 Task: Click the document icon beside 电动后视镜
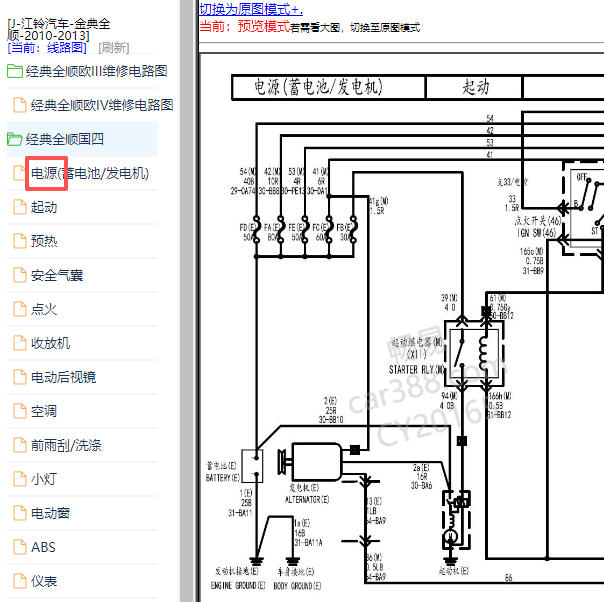[x=20, y=377]
